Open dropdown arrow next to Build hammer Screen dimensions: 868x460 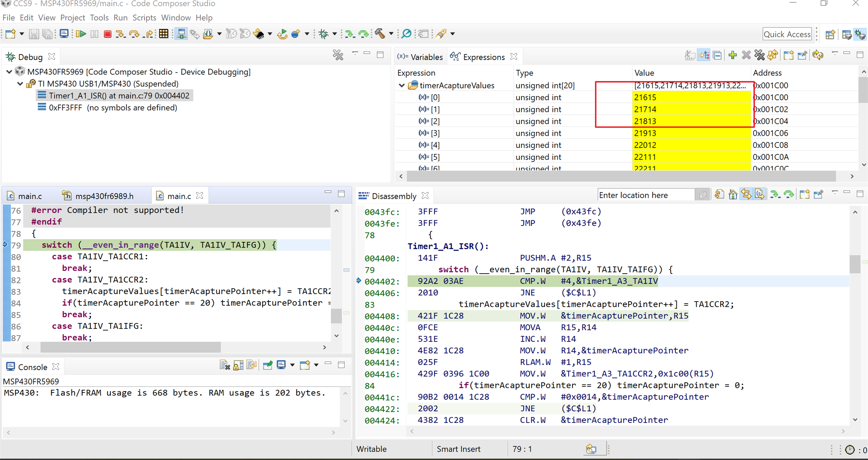tap(391, 34)
